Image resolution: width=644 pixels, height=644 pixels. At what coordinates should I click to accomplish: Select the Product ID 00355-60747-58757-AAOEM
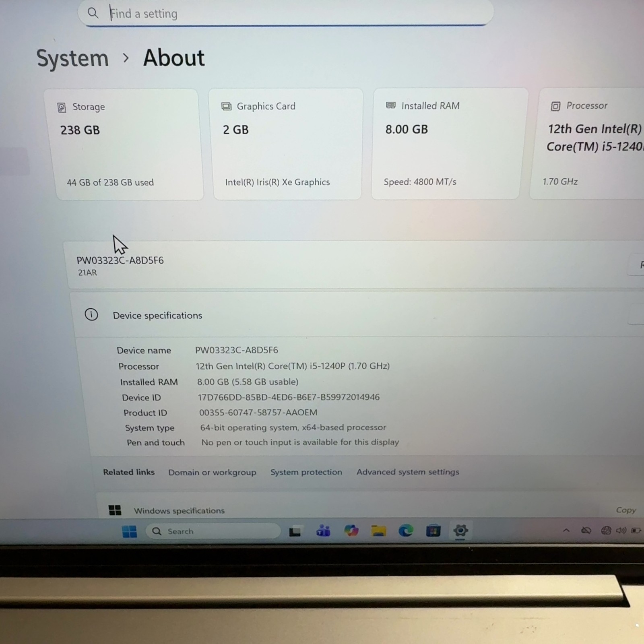click(258, 413)
